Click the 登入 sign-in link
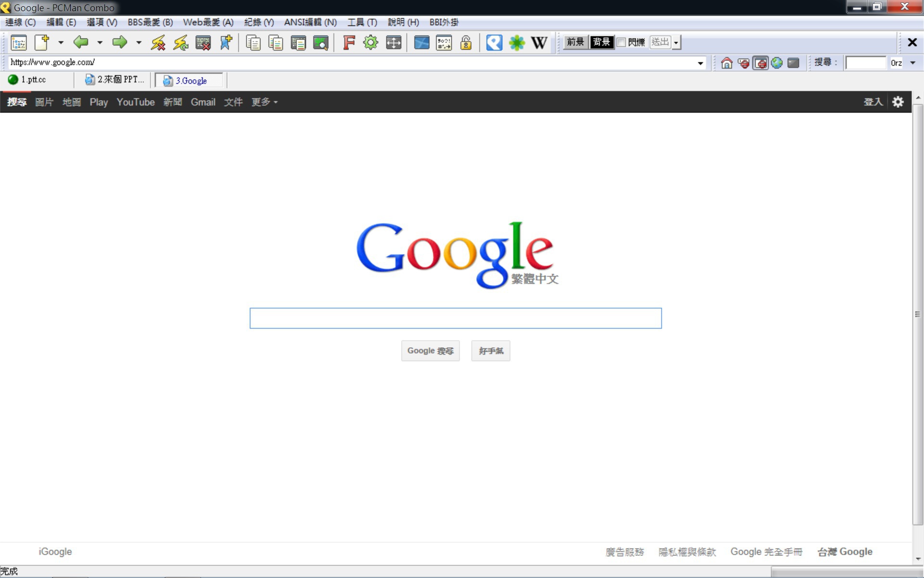 873,102
